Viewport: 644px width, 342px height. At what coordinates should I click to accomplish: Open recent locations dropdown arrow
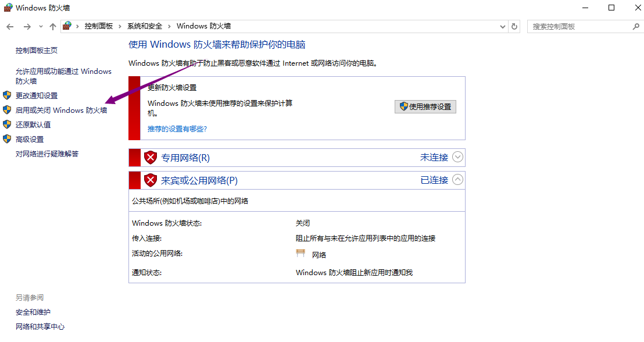[41, 27]
